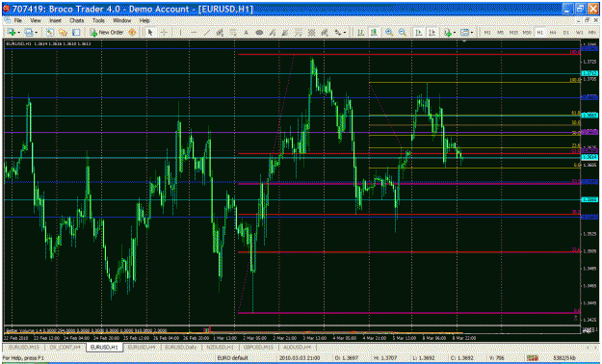Pick the vertical line drawing tool

click(x=180, y=33)
